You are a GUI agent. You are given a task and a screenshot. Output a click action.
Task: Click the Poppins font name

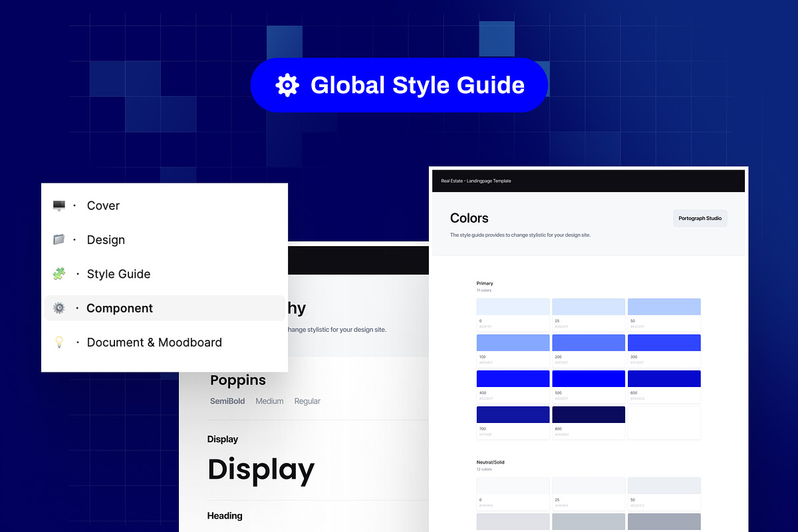[238, 380]
